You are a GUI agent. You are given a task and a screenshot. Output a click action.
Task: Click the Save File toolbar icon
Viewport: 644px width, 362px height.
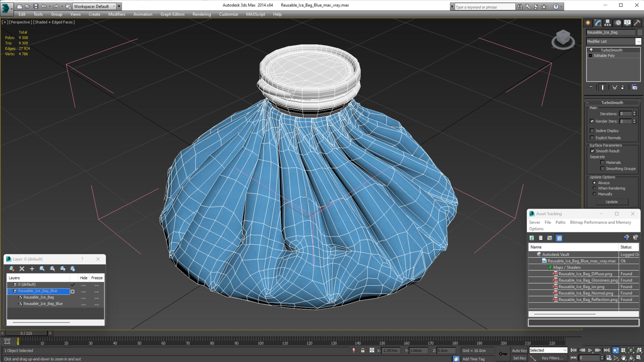click(x=36, y=6)
